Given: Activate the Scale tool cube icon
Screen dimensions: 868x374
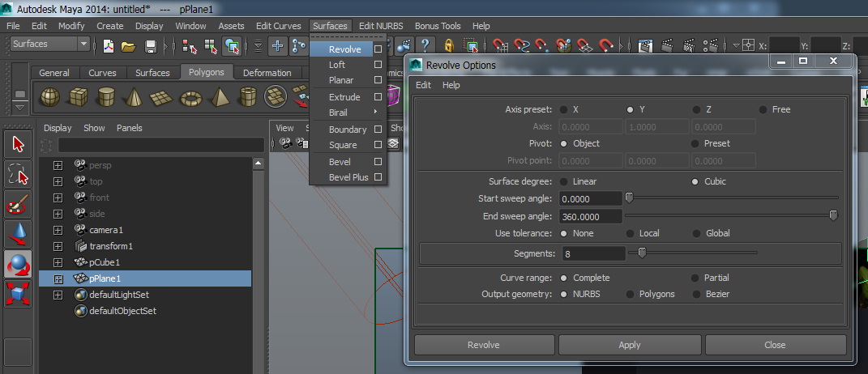Looking at the screenshot, I should pos(18,293).
